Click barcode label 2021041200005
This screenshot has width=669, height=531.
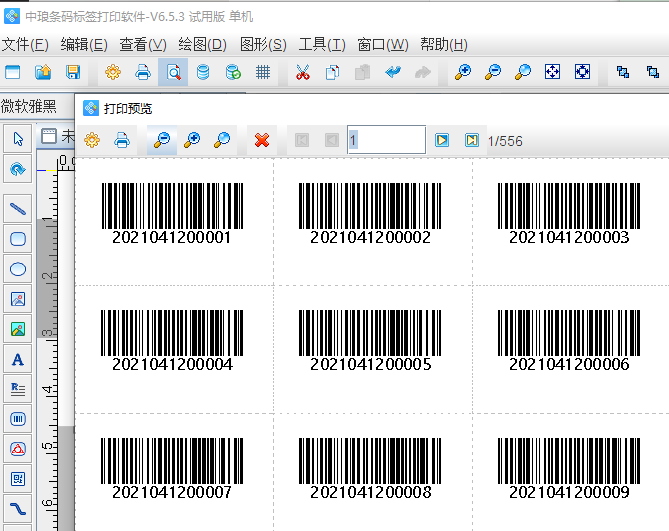370,340
